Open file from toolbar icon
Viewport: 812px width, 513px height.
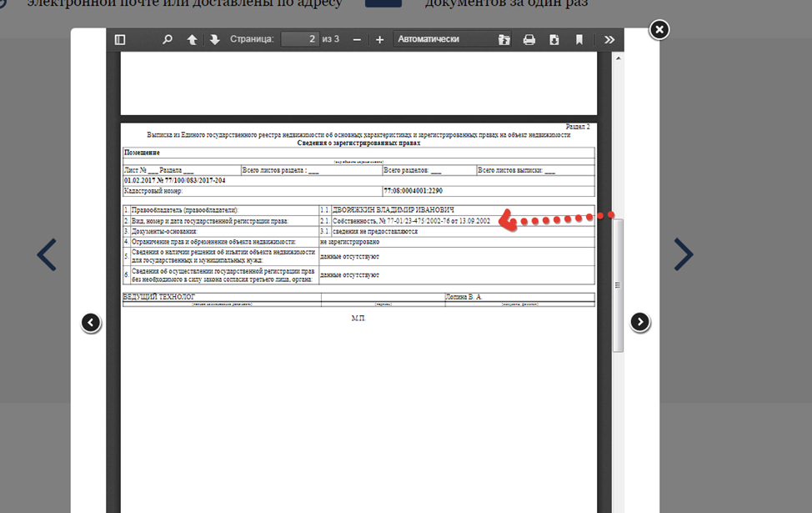click(504, 39)
